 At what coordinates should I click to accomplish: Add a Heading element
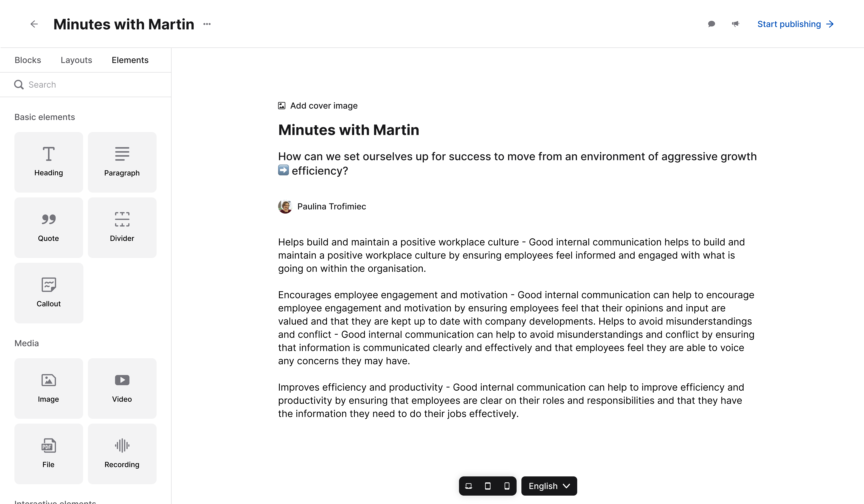click(48, 162)
